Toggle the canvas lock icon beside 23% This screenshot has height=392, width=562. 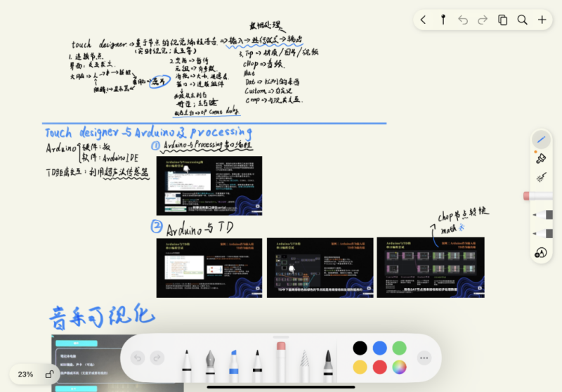(49, 374)
